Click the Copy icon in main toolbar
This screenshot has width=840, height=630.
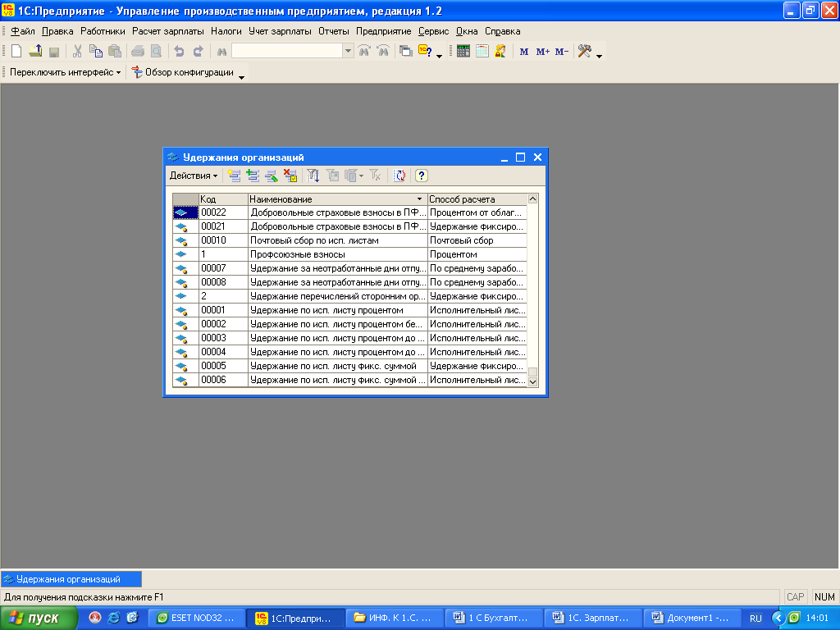coord(96,52)
